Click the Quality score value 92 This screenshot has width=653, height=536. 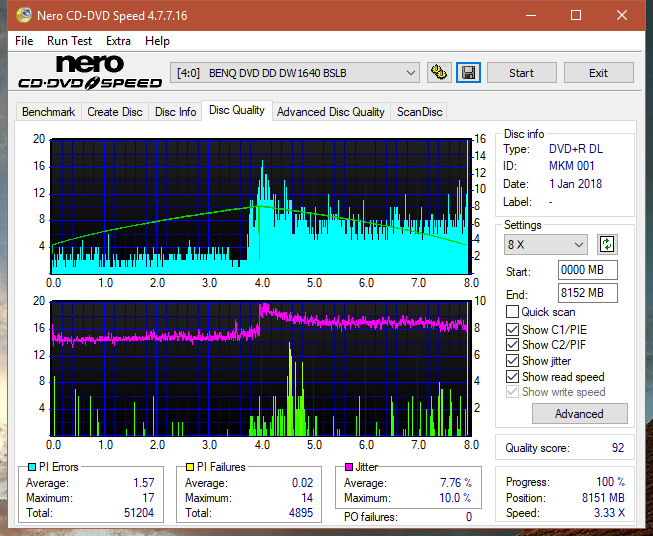tap(618, 448)
